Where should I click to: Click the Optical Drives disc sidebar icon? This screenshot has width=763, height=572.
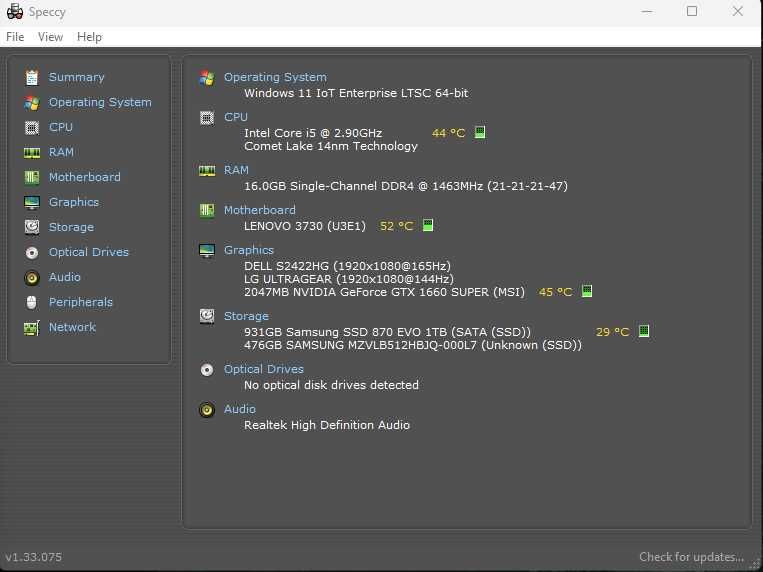click(x=32, y=252)
